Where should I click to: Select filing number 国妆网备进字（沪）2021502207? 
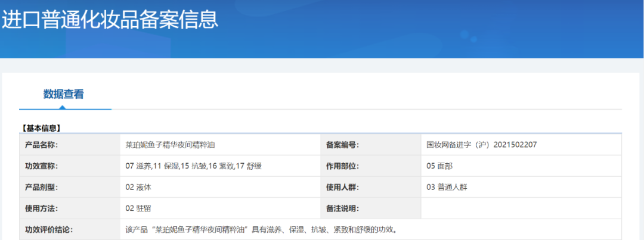(x=482, y=145)
